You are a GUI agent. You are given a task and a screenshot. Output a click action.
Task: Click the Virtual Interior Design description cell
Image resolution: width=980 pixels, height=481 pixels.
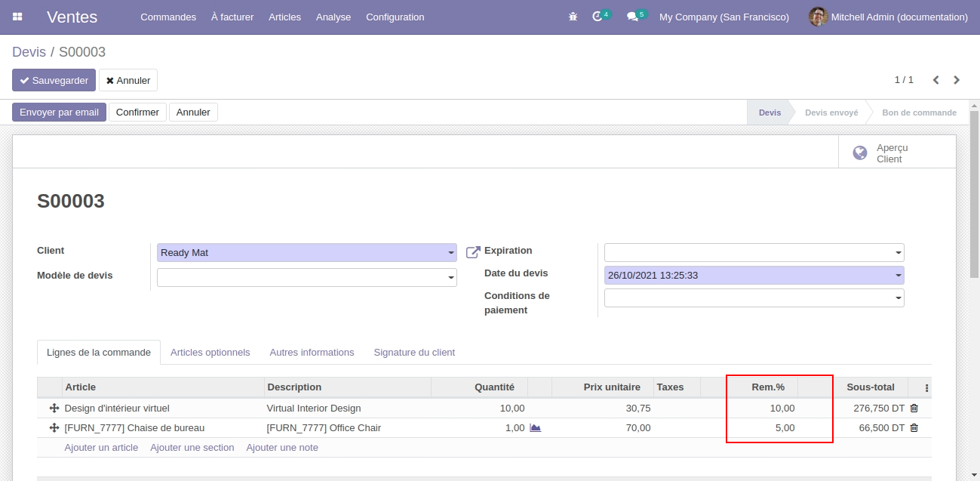point(347,409)
